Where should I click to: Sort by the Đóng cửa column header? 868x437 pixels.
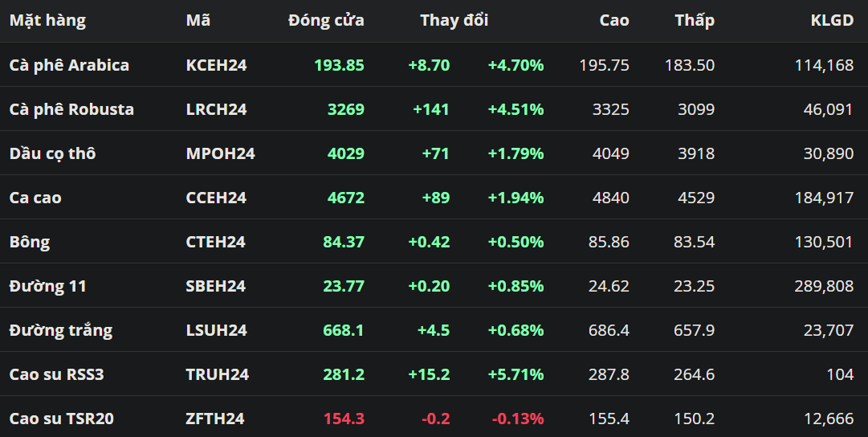[326, 21]
